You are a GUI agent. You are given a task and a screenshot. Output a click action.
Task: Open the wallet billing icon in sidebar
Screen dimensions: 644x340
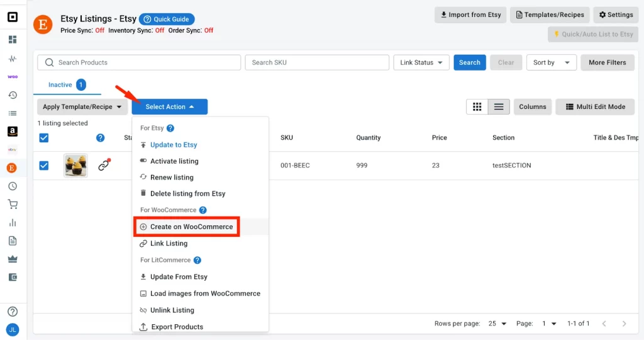(x=13, y=277)
